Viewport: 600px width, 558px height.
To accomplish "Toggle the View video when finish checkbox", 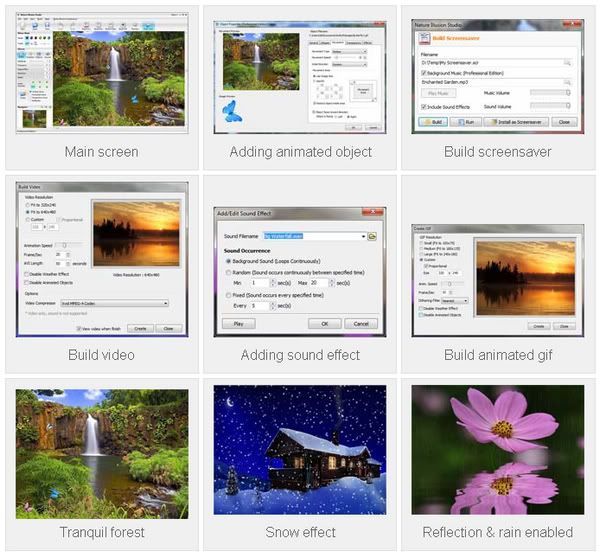I will pyautogui.click(x=78, y=328).
